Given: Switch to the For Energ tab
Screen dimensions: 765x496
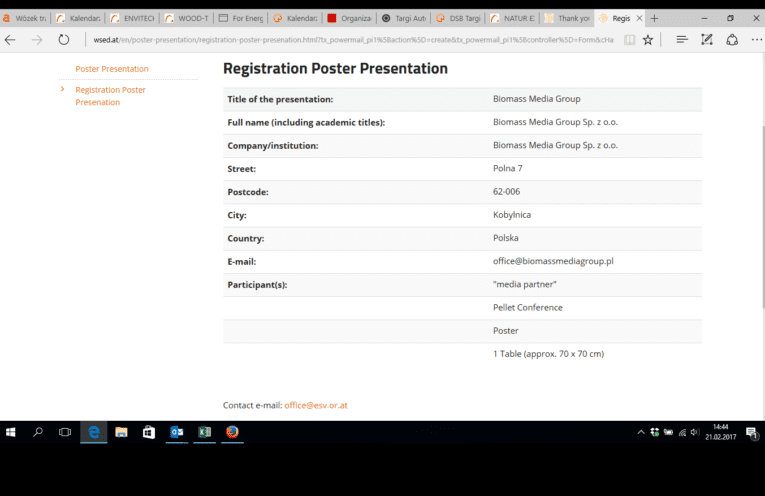Looking at the screenshot, I should coord(241,19).
